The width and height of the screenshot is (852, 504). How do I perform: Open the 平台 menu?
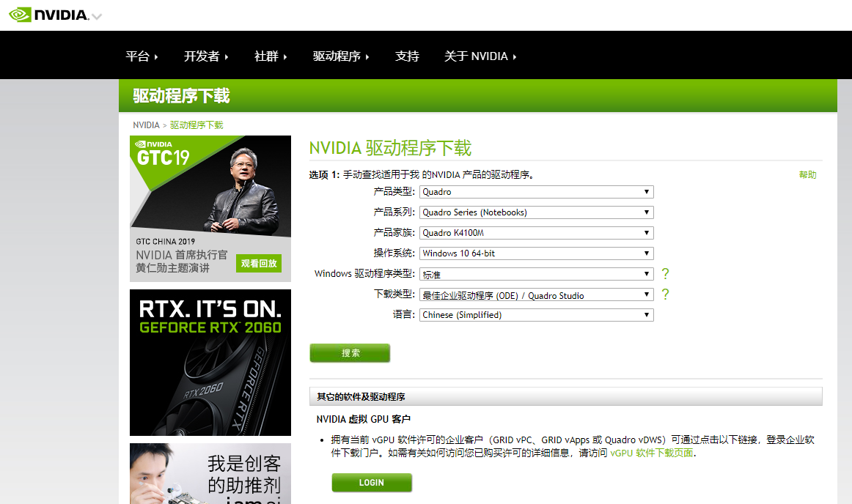pos(142,56)
